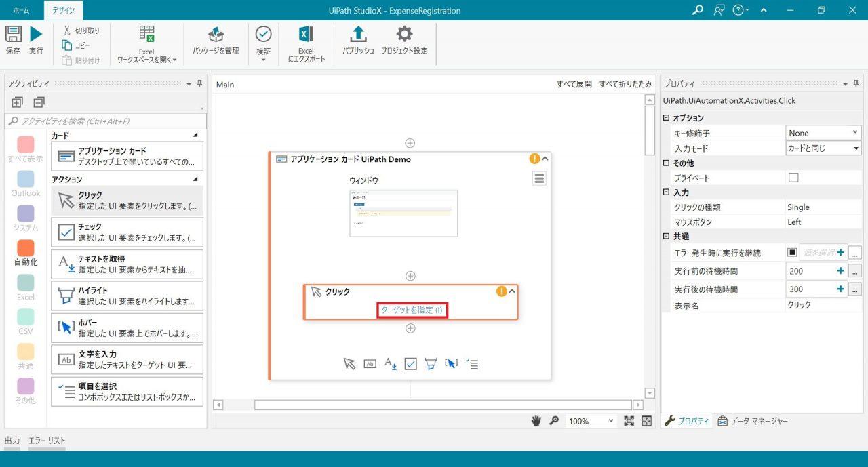Select the 自動化 category in sidebar
This screenshot has width=868, height=467.
(25, 253)
